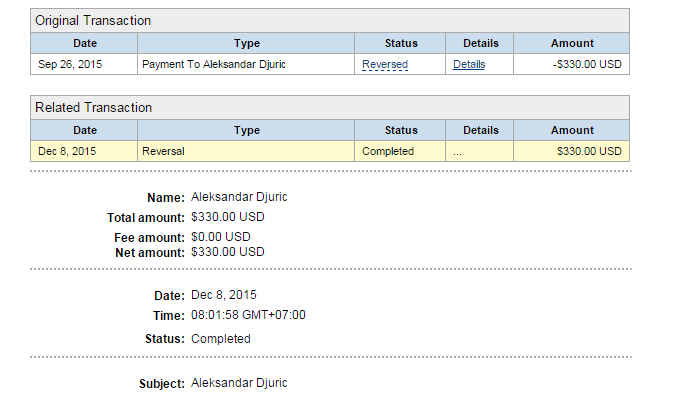674x408 pixels.
Task: Click Date column header in Original Transaction table
Action: click(x=85, y=43)
